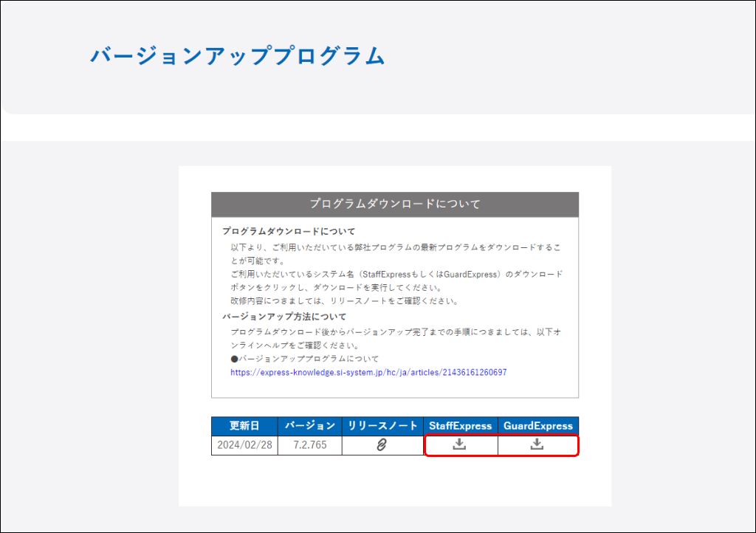Click the StaffExpress column header

point(461,426)
